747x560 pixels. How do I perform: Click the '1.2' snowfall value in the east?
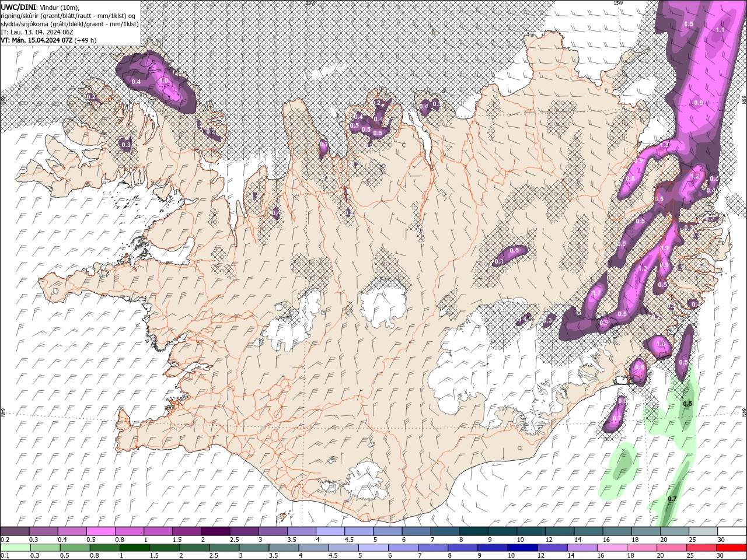(694, 176)
